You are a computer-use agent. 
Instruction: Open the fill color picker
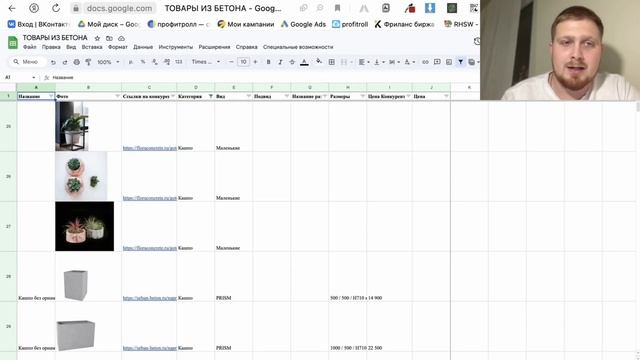coord(319,62)
